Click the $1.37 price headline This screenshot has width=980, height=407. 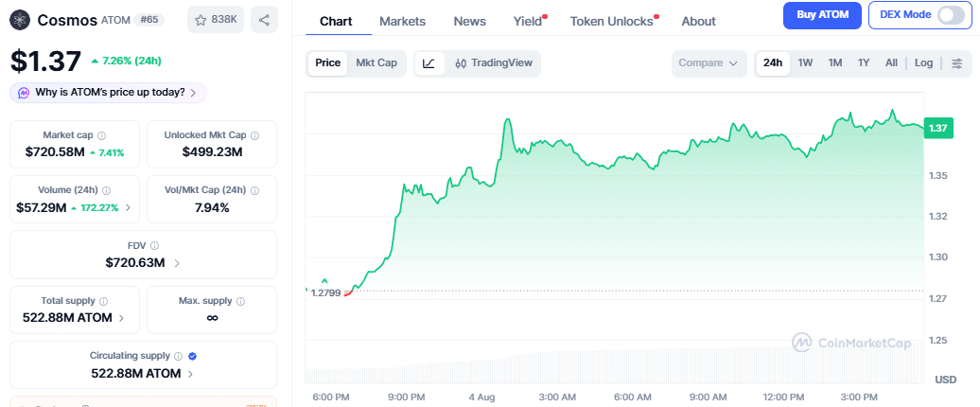[x=45, y=62]
